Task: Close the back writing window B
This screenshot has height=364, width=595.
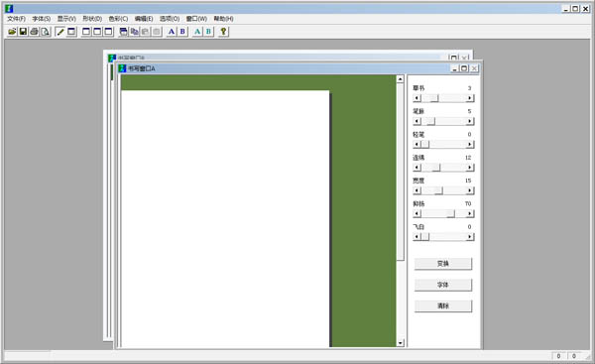Action: tap(464, 59)
